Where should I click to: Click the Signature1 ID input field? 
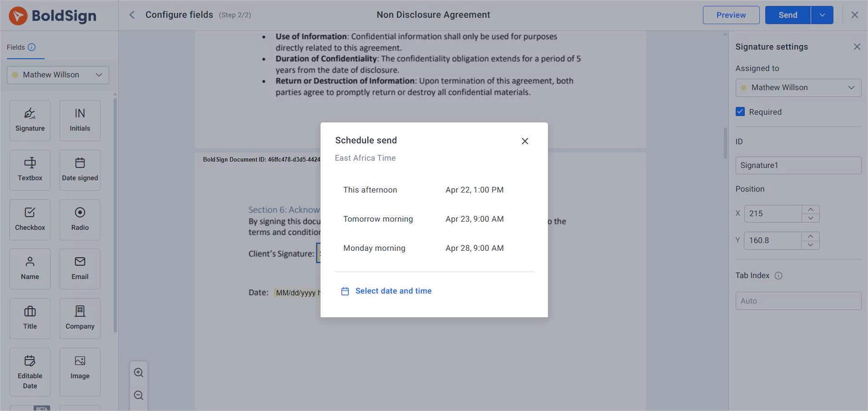pyautogui.click(x=798, y=165)
